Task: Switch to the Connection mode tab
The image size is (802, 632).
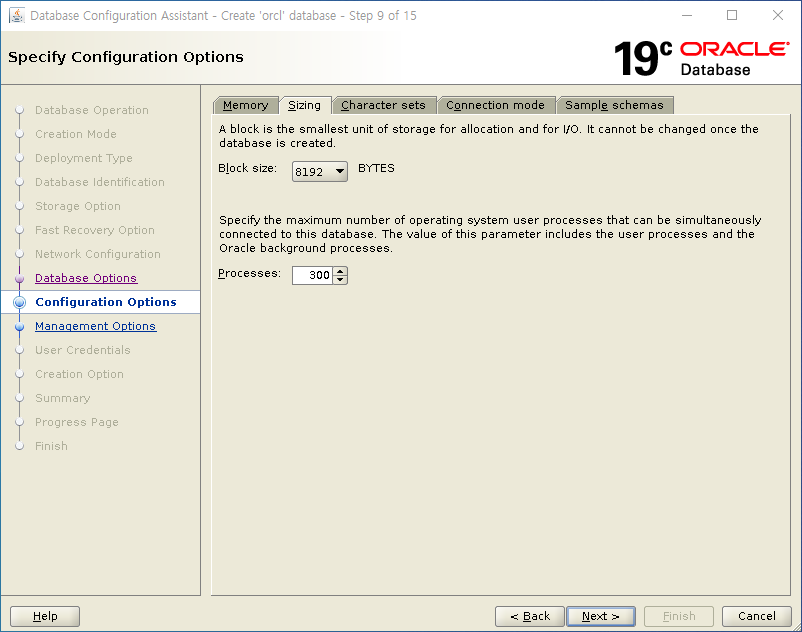Action: (496, 105)
